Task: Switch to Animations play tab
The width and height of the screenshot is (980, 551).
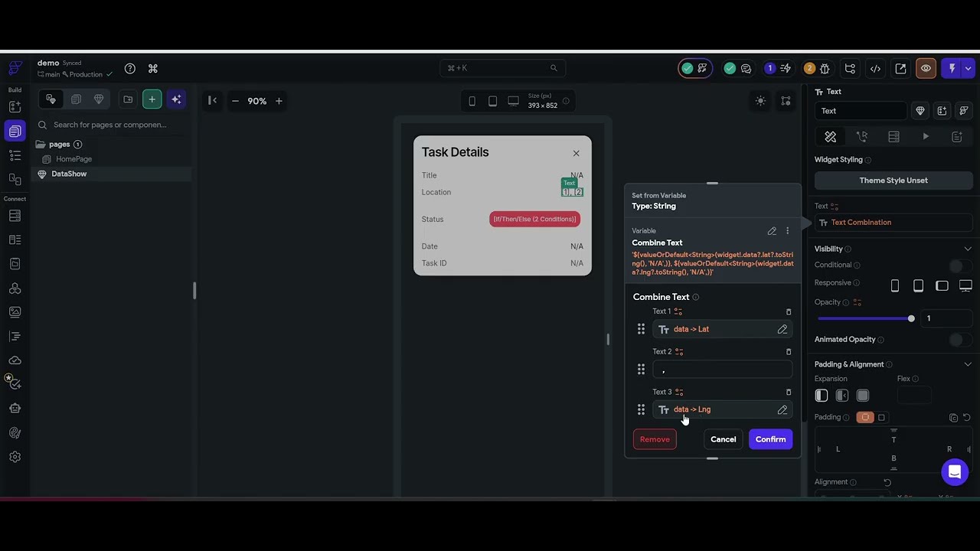Action: click(925, 136)
